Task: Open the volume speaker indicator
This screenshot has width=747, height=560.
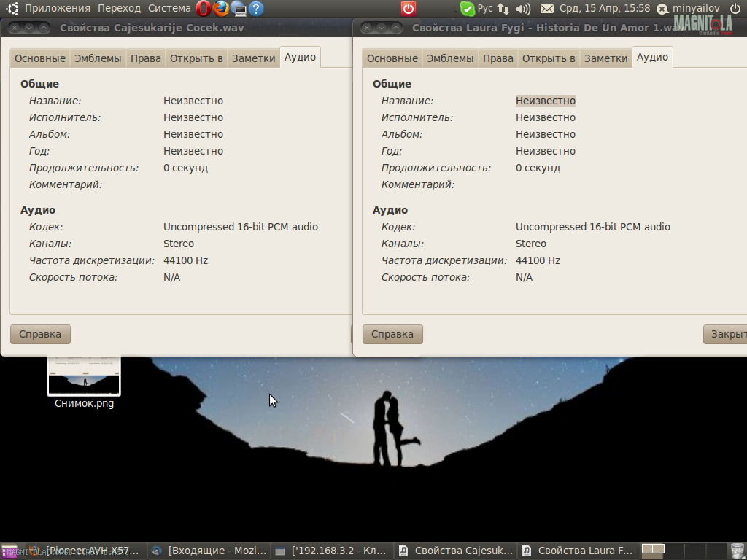Action: pyautogui.click(x=523, y=9)
